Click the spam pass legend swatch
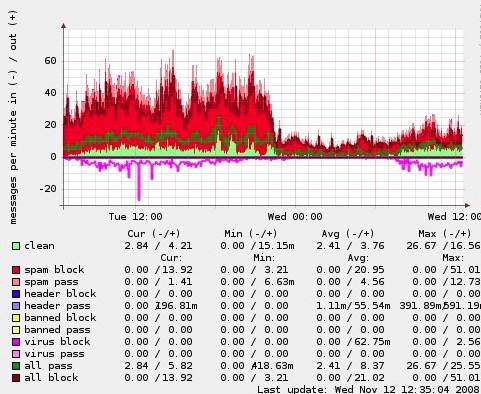Viewport: 481px width, 394px height. pos(16,282)
